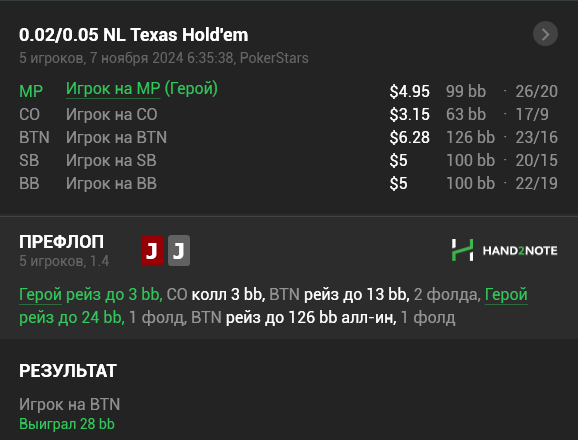Open next hand with chevron arrow button
This screenshot has width=578, height=440.
pos(545,34)
